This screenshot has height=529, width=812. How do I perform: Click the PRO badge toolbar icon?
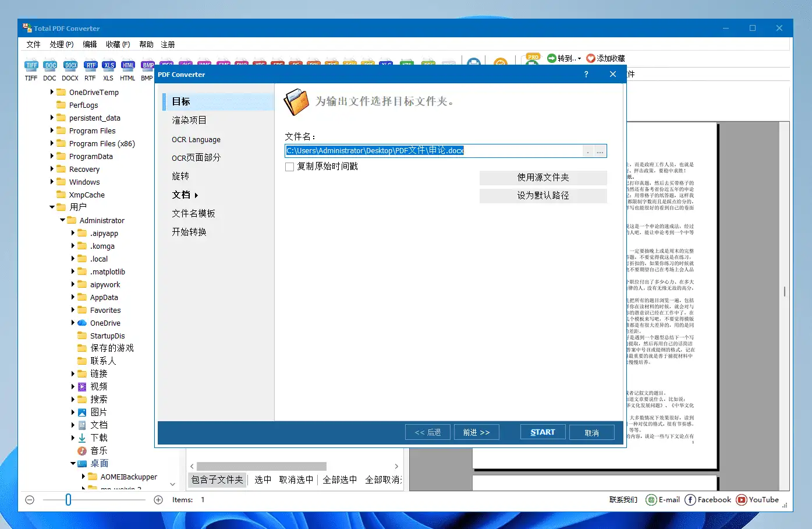533,59
